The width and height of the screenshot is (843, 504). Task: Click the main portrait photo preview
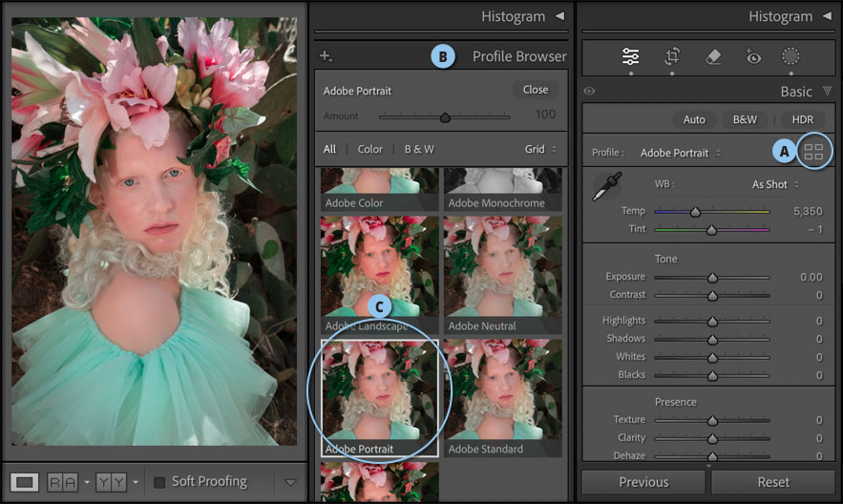(155, 231)
